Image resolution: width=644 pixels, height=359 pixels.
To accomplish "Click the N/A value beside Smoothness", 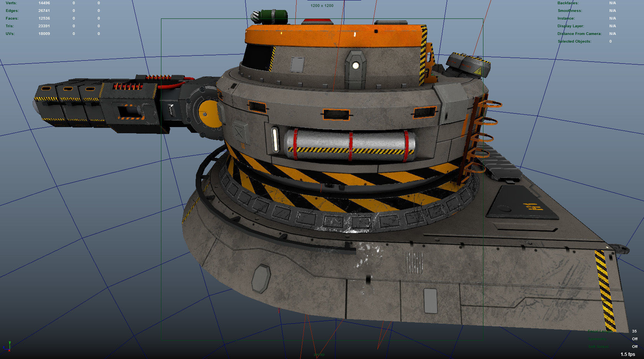I will coord(612,11).
